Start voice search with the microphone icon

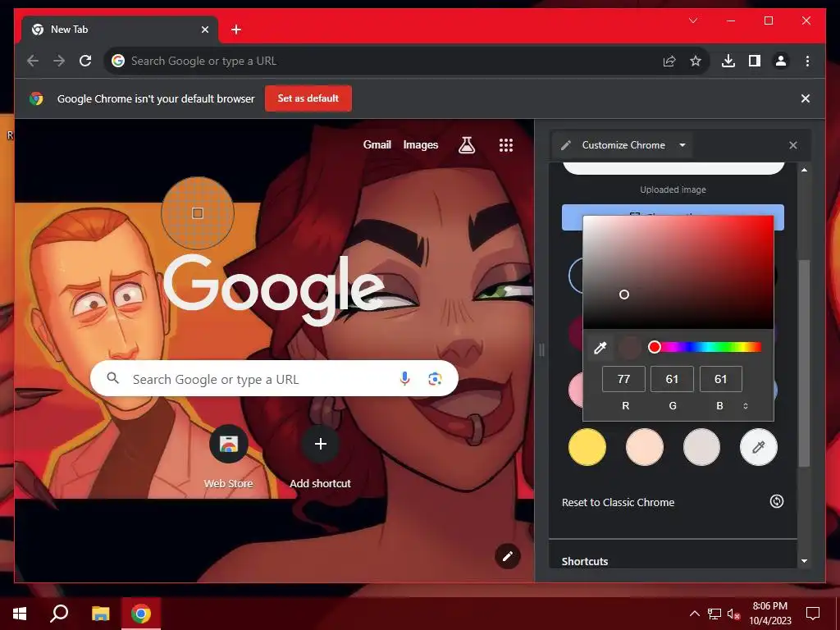tap(405, 379)
